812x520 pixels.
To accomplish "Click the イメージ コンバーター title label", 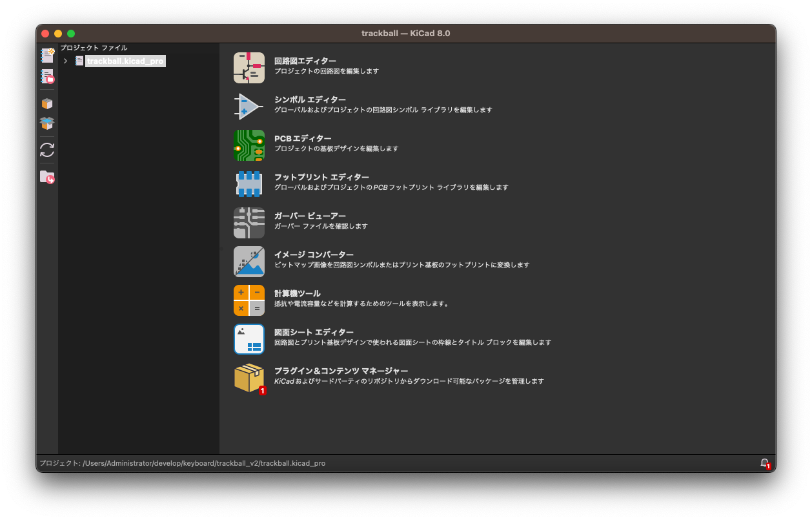I will [314, 255].
